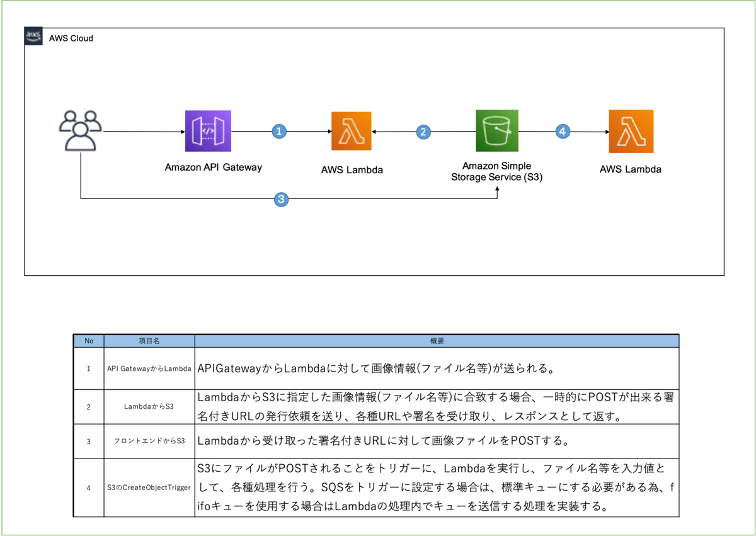Select the "Amazon API Gateway" caption

pos(214,168)
